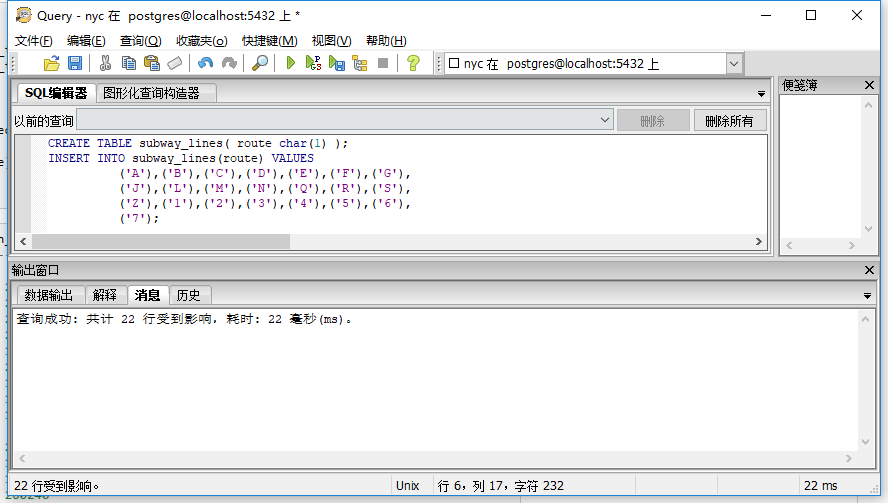Screen dimensions: 888x503
Task: Click the Unix label in the status bar
Action: [407, 485]
